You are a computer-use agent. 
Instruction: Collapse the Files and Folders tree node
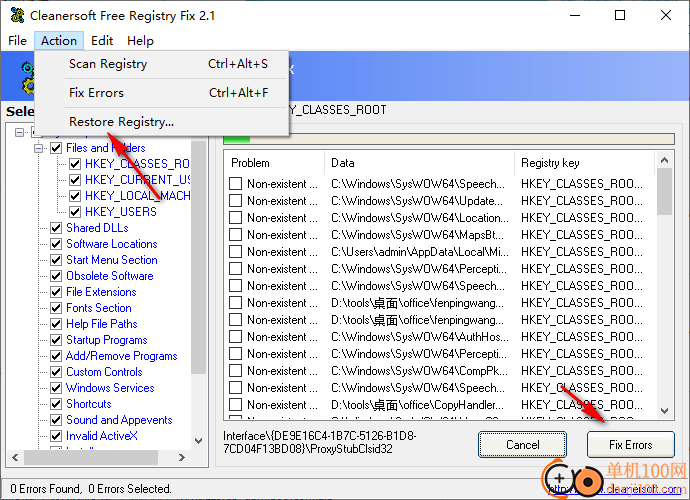tap(39, 148)
